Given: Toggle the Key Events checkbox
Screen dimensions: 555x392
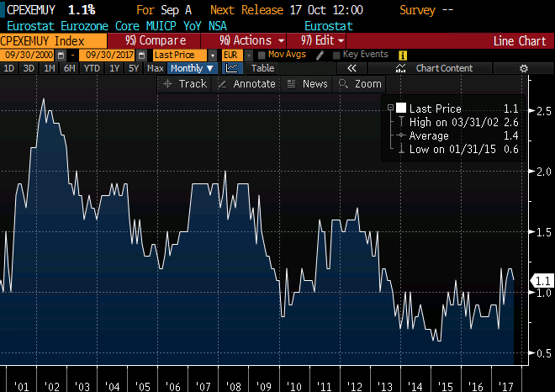Looking at the screenshot, I should [336, 55].
